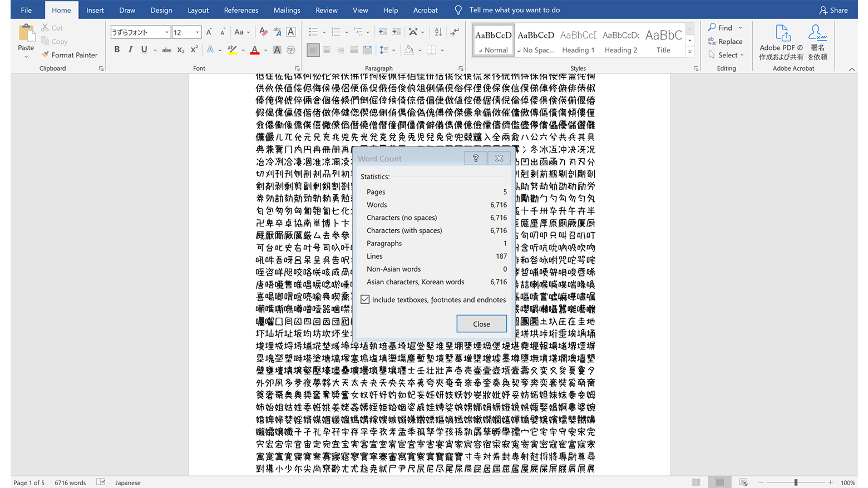Image resolution: width=868 pixels, height=488 pixels.
Task: Apply the No Spacing style
Action: 536,41
